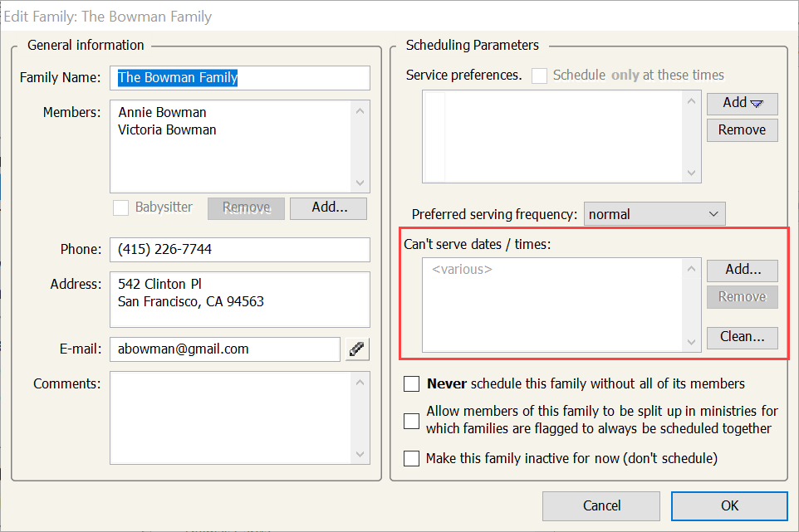Click Remove next to service preferences
This screenshot has height=532, width=799.
point(742,130)
